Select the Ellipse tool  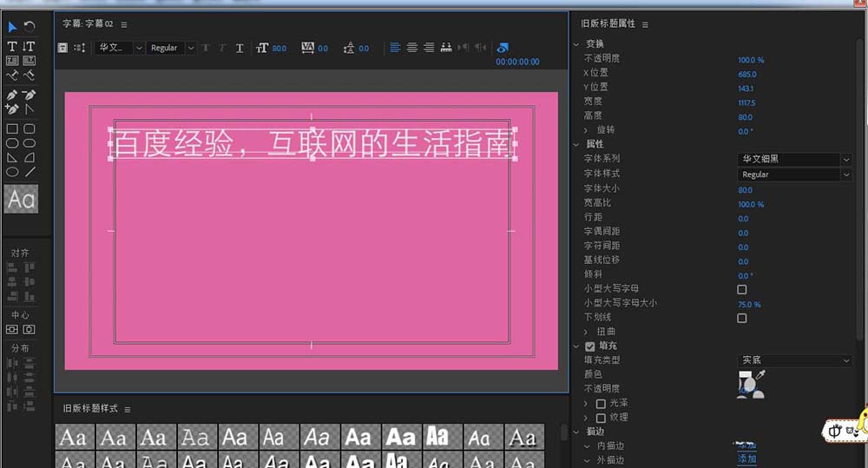pyautogui.click(x=12, y=172)
